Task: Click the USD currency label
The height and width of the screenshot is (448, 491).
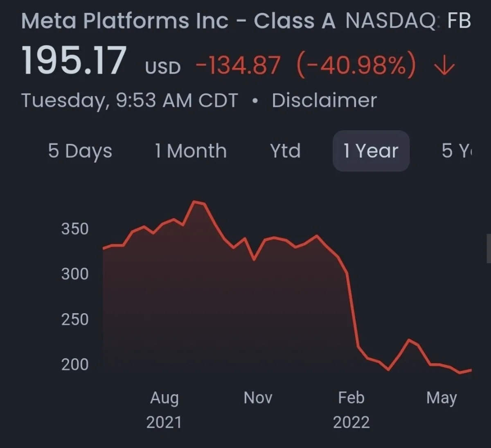Action: [163, 68]
